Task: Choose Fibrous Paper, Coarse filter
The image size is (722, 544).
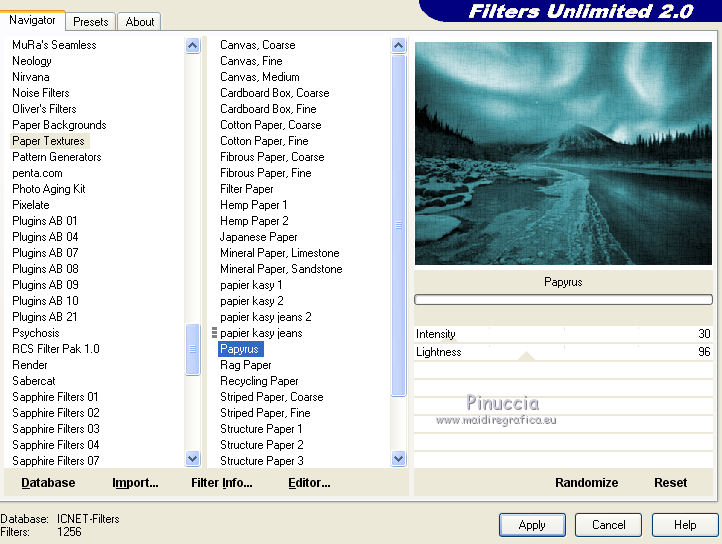Action: pos(272,157)
